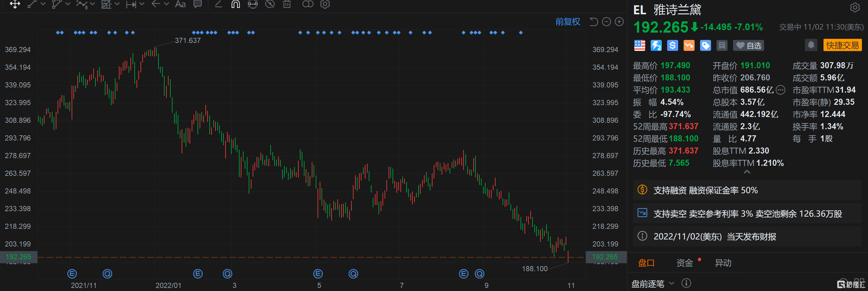
Task: Click the 快捷交易 quick trade button
Action: (x=842, y=45)
